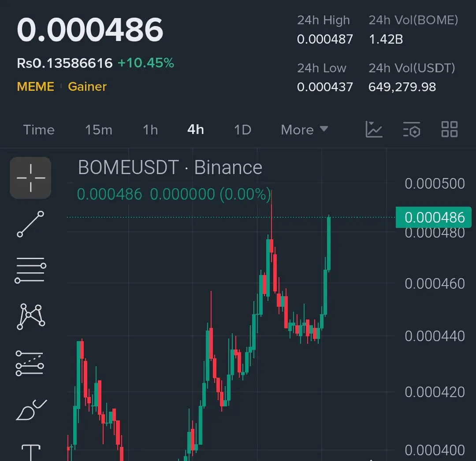Tap the Gainer tag
This screenshot has height=461, width=476.
tap(87, 87)
